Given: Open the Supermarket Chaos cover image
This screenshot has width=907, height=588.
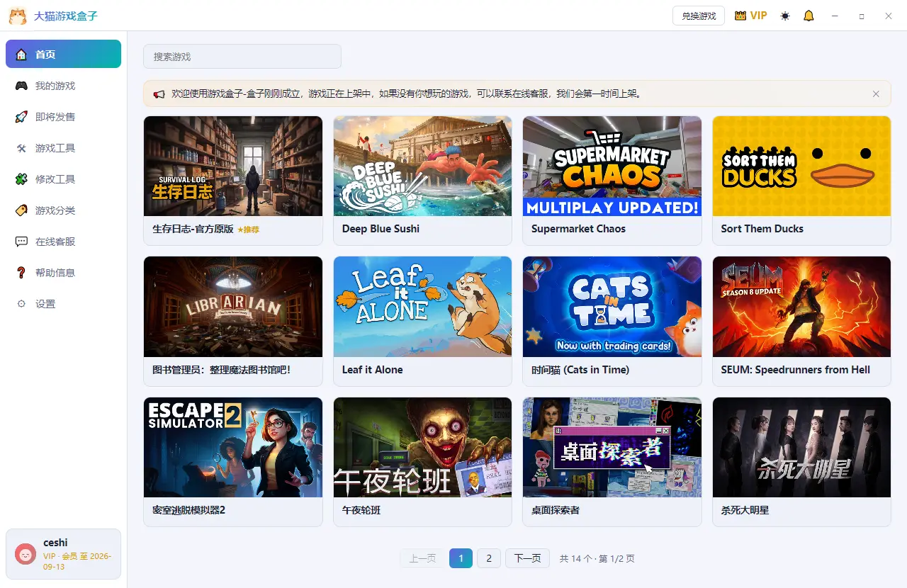Looking at the screenshot, I should tap(612, 166).
